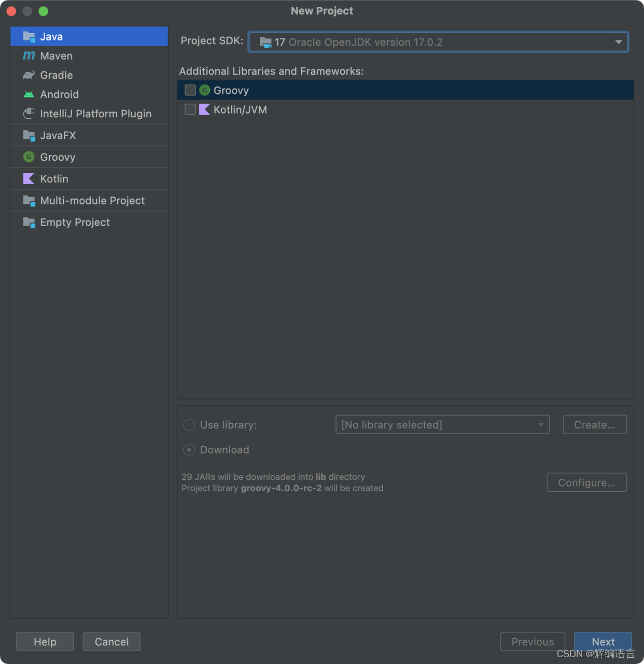This screenshot has height=664, width=644.
Task: Close the New Project dialog red button
Action: (x=11, y=11)
